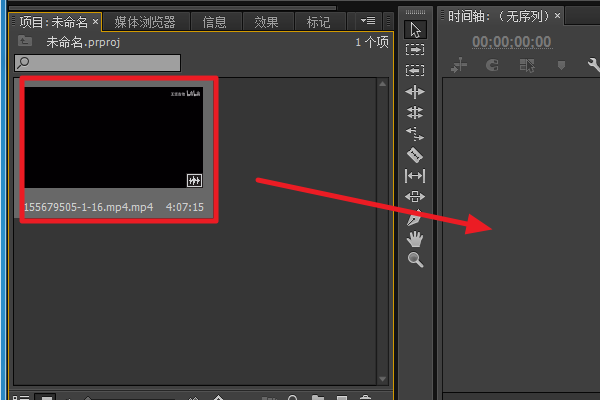Click the magnifier icon in search box
The image size is (600, 400).
tap(23, 62)
